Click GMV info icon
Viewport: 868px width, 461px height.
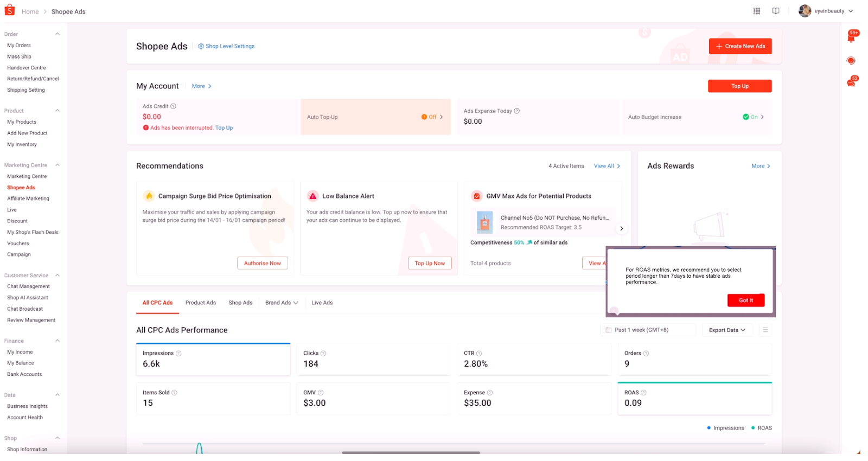(321, 393)
